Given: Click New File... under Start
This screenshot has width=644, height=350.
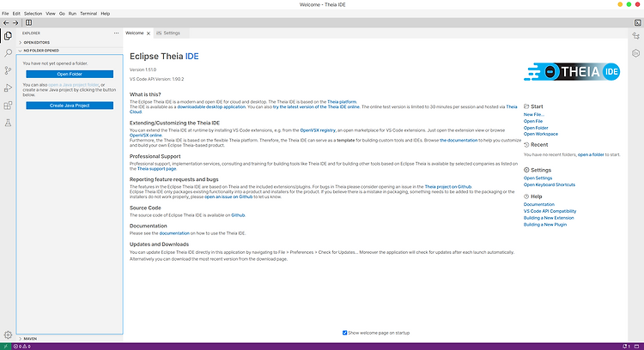Looking at the screenshot, I should 534,114.
